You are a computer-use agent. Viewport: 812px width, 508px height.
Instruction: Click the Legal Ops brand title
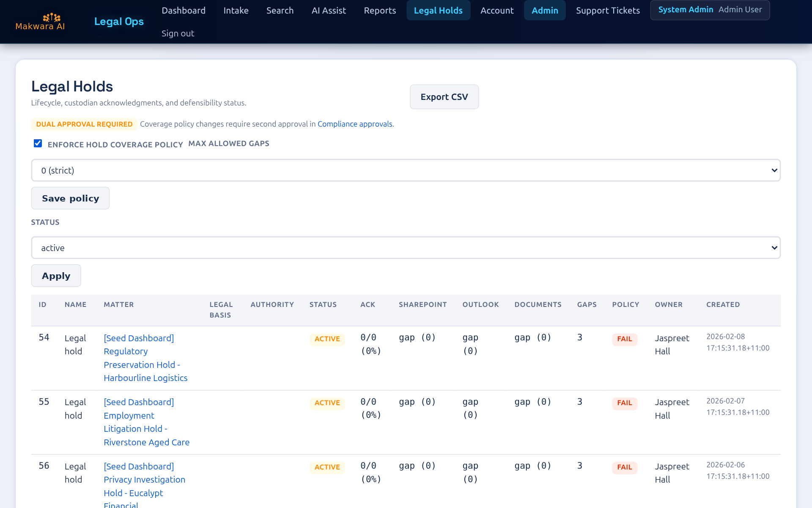tap(119, 22)
